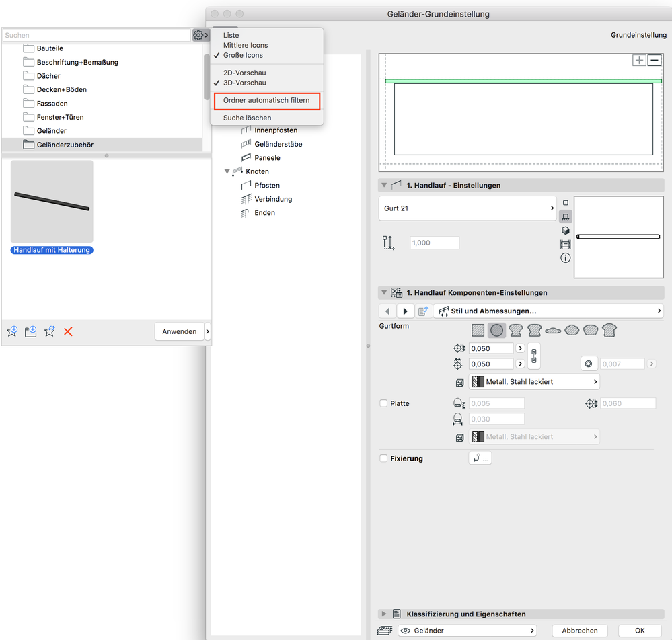672x640 pixels.
Task: Click the Anwenden button
Action: tap(179, 331)
